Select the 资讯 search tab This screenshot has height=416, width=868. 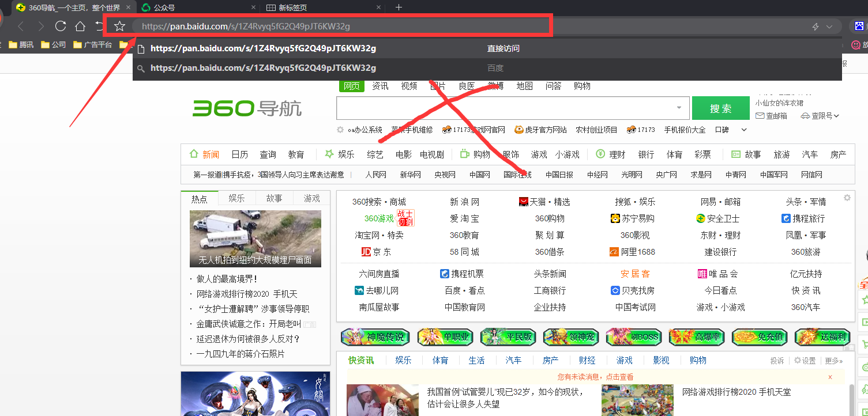pos(380,86)
